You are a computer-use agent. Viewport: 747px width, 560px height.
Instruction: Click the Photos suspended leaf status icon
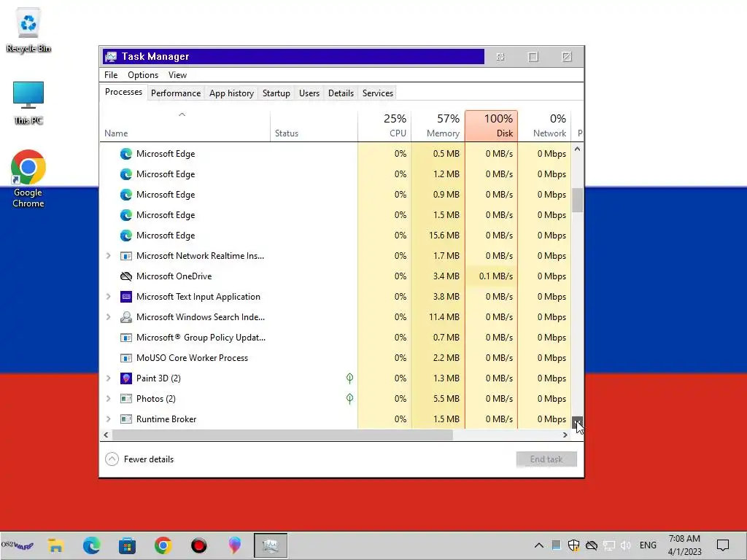pyautogui.click(x=349, y=399)
